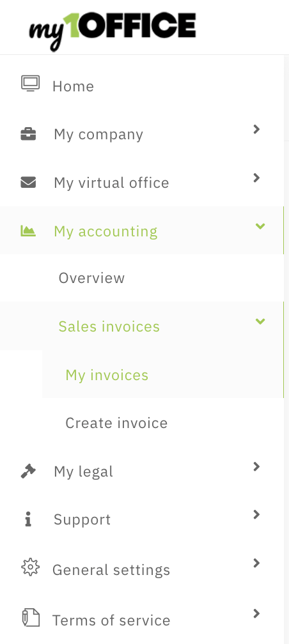Click the My legal gavel icon
The height and width of the screenshot is (644, 289).
point(28,471)
